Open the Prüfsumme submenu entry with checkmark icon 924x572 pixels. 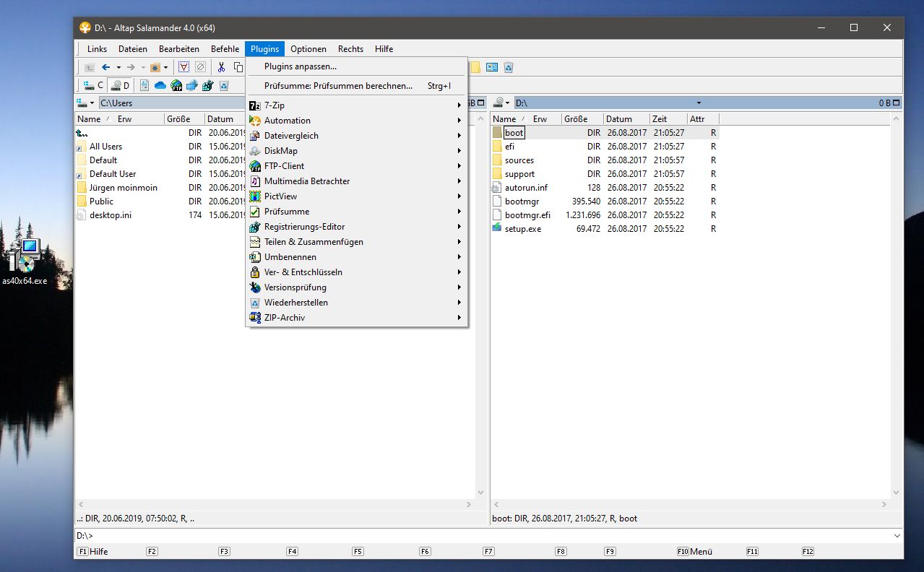tap(357, 212)
